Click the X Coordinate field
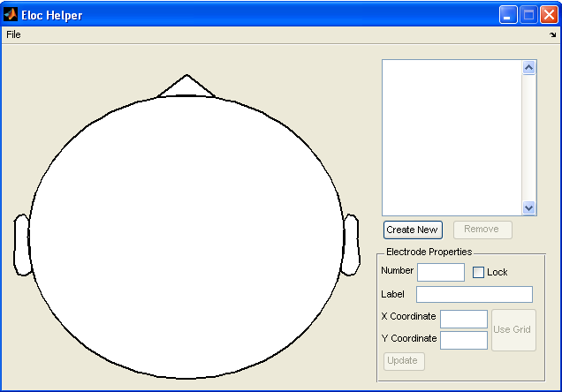Screen dimensions: 562x392 pos(464,319)
